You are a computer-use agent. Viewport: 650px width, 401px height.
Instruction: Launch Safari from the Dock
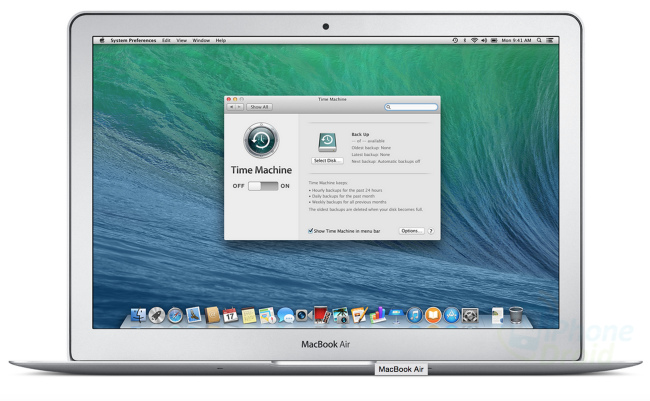click(x=175, y=315)
